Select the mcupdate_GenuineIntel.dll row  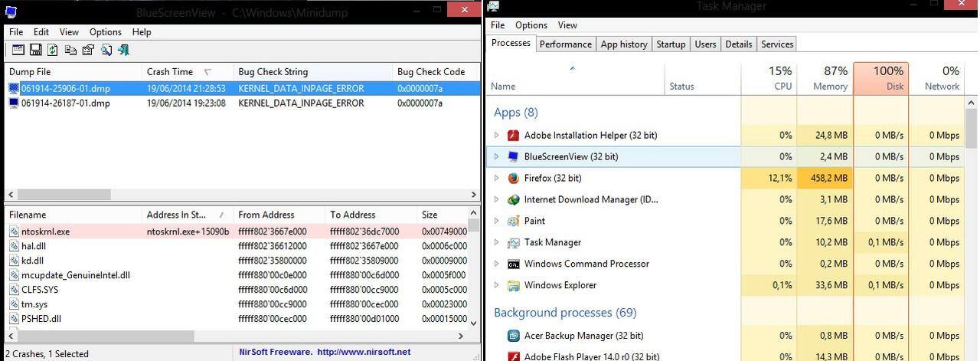[x=75, y=275]
